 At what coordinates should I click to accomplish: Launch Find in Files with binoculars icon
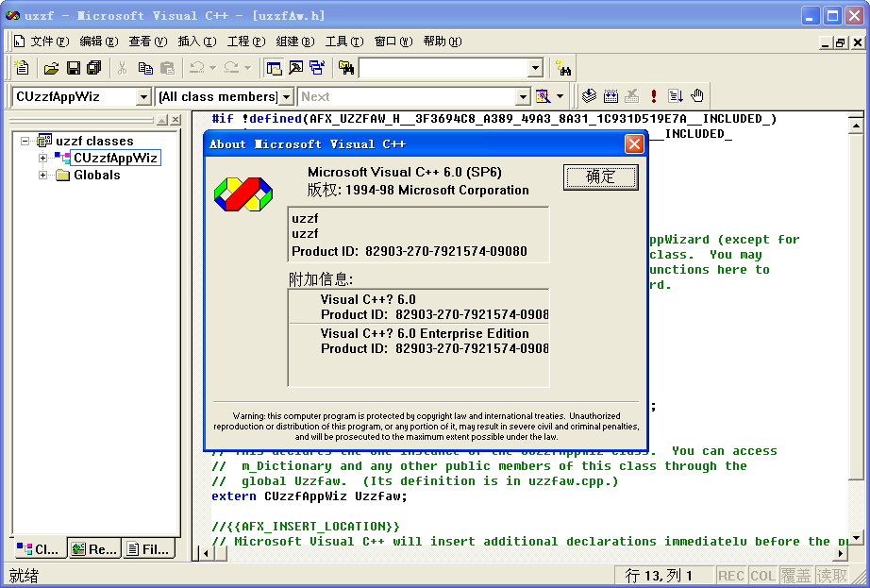pos(346,68)
